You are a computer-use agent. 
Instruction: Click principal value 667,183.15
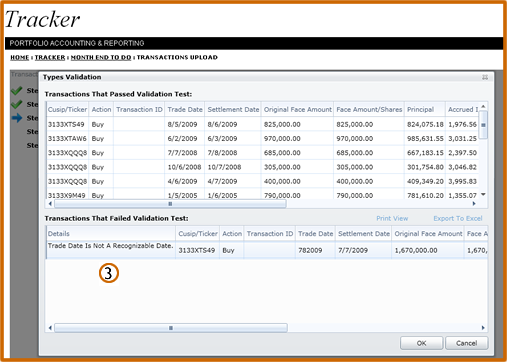pos(425,153)
